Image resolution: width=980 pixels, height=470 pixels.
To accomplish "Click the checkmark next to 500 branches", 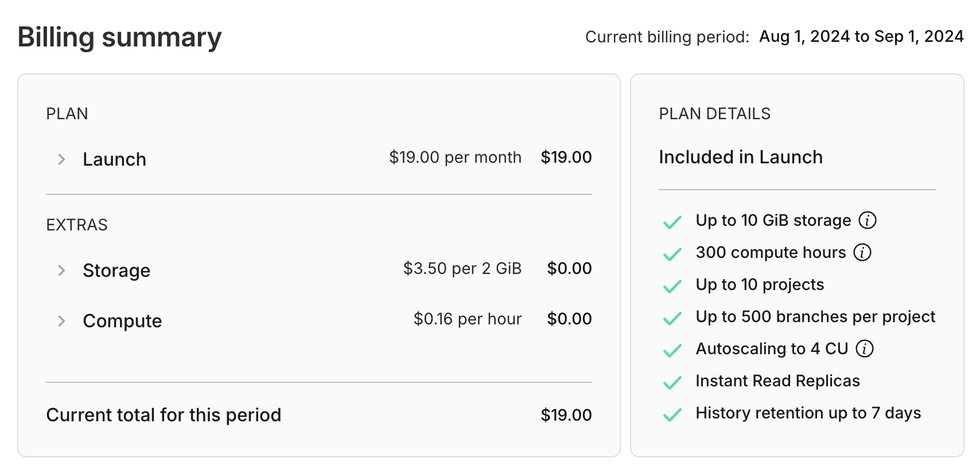I will [672, 318].
